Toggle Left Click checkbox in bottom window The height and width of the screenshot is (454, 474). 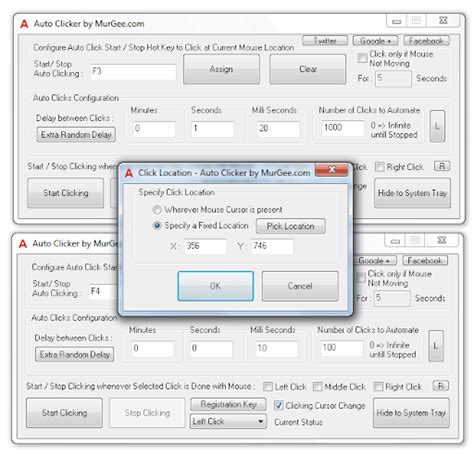pos(268,387)
